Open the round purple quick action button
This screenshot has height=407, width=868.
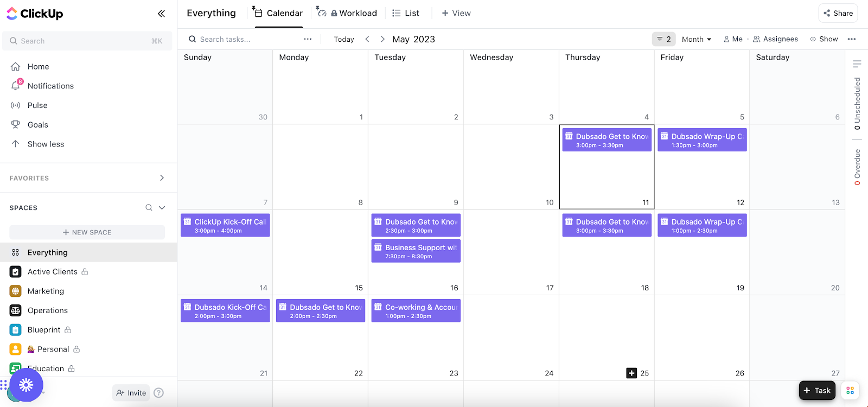[26, 385]
